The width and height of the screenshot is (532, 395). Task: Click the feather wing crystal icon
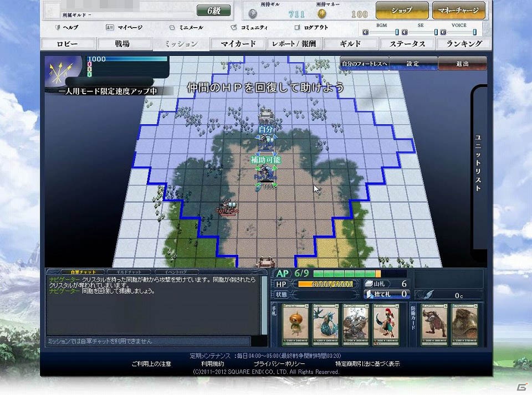(429, 295)
